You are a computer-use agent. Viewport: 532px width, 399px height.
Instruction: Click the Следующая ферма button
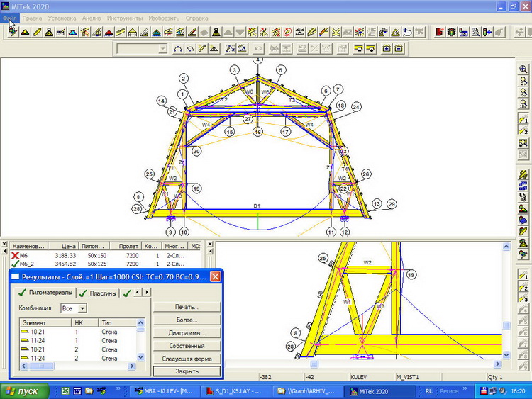point(187,359)
